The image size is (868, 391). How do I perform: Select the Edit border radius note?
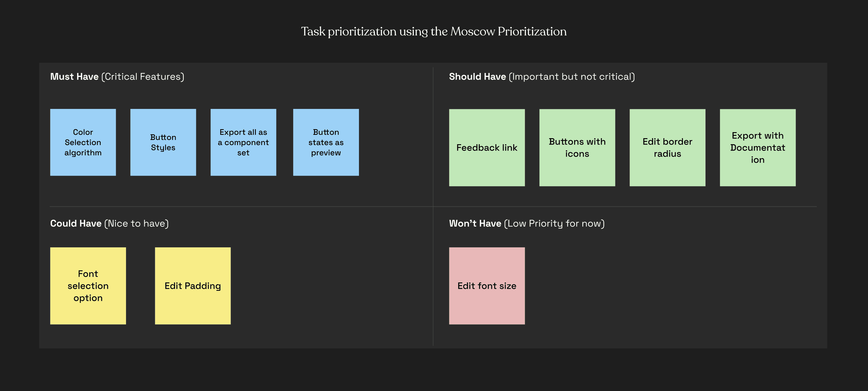pos(668,148)
